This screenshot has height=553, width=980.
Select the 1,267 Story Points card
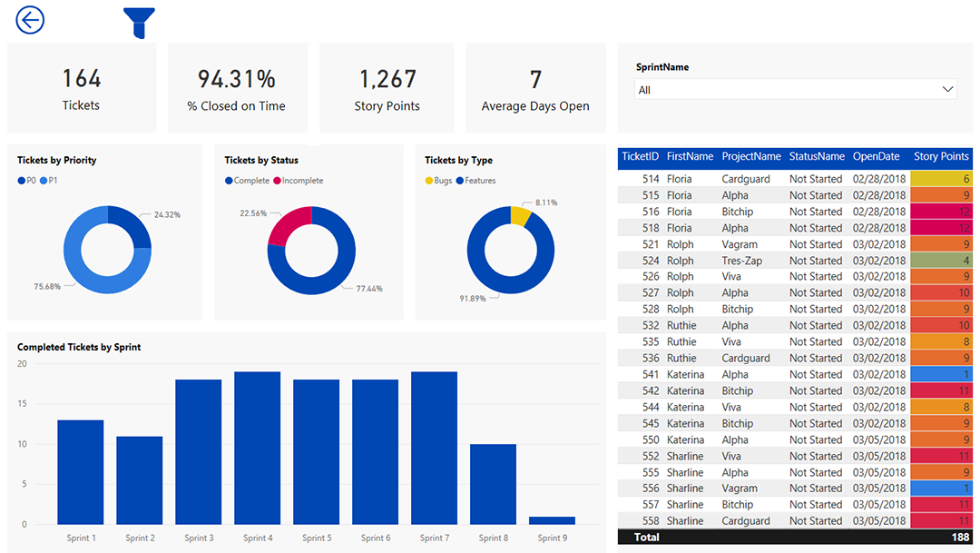pos(387,87)
